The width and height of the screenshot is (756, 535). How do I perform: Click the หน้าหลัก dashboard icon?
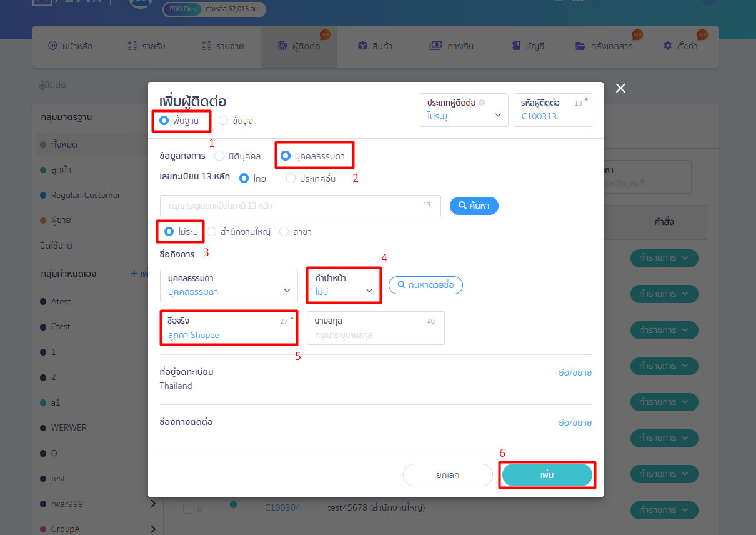(x=52, y=46)
